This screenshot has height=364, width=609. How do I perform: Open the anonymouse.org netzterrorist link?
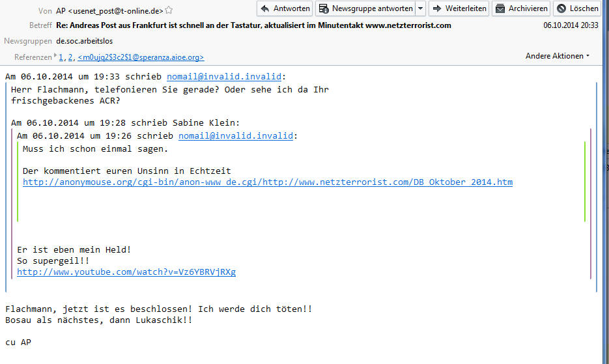click(268, 182)
